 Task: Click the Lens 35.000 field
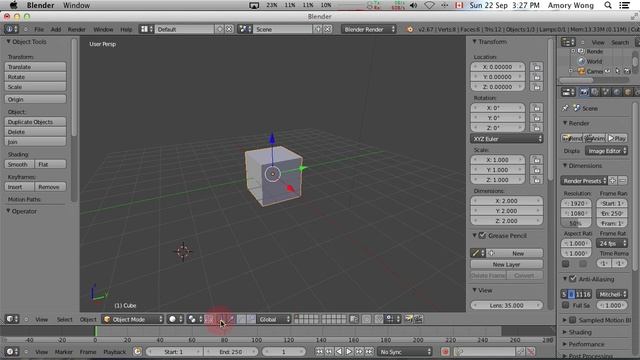pyautogui.click(x=507, y=305)
